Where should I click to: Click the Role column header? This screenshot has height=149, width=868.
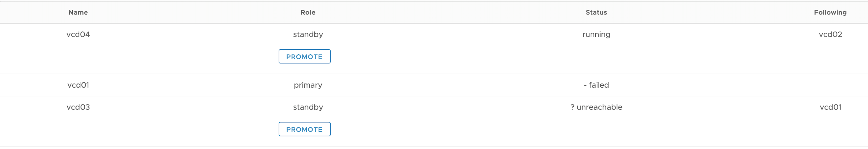coord(308,13)
